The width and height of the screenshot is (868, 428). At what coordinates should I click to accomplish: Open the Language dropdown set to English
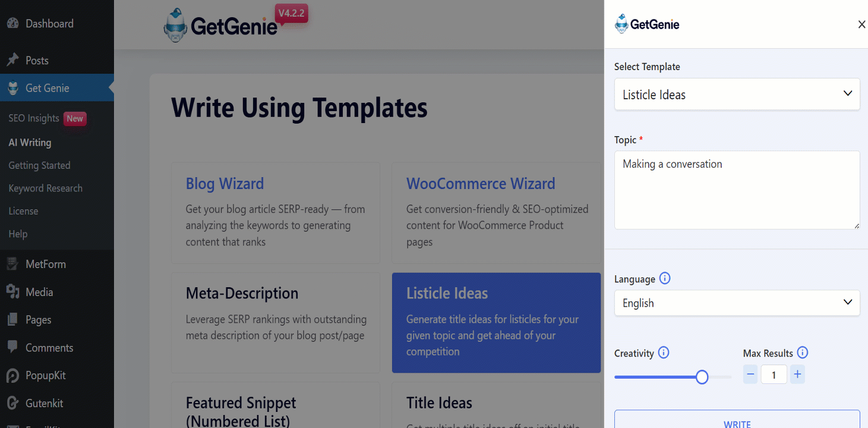737,303
